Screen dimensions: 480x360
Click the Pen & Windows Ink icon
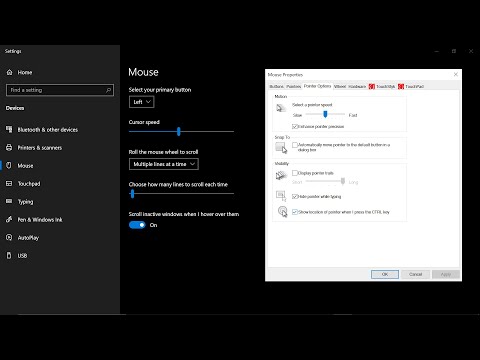pos(9,219)
